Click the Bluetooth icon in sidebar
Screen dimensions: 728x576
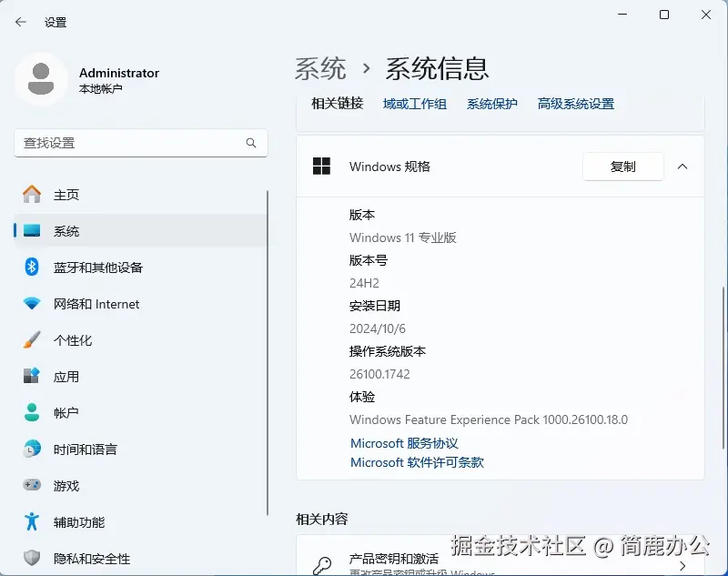coord(32,267)
